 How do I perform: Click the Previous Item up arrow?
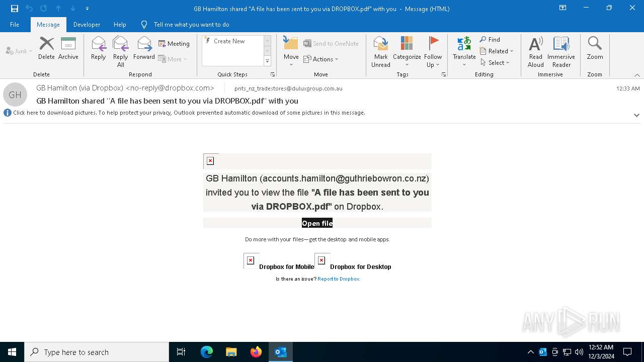pyautogui.click(x=58, y=9)
